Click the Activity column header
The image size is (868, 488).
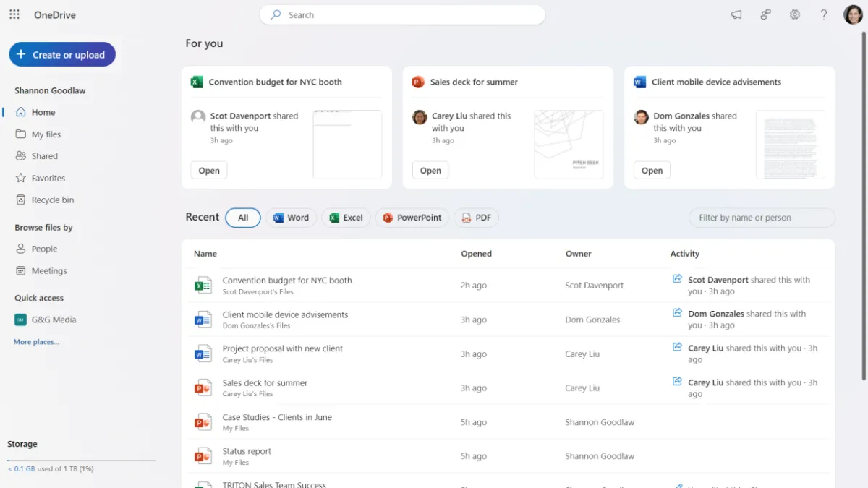(x=685, y=254)
